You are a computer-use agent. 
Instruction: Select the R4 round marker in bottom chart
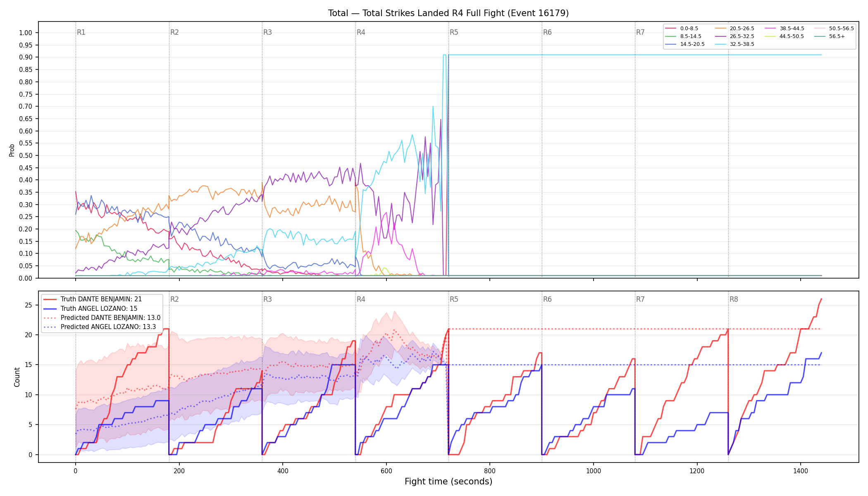(x=361, y=299)
